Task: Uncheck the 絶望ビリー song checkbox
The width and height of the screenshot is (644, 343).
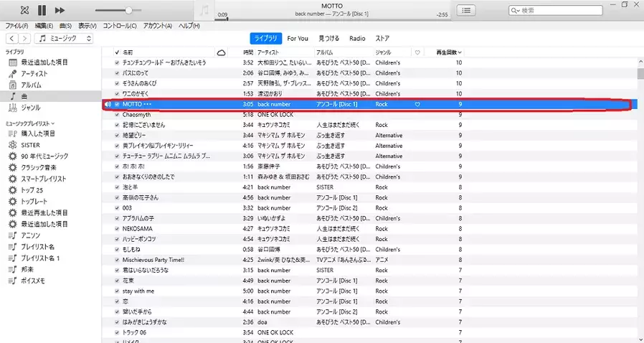Action: [117, 136]
